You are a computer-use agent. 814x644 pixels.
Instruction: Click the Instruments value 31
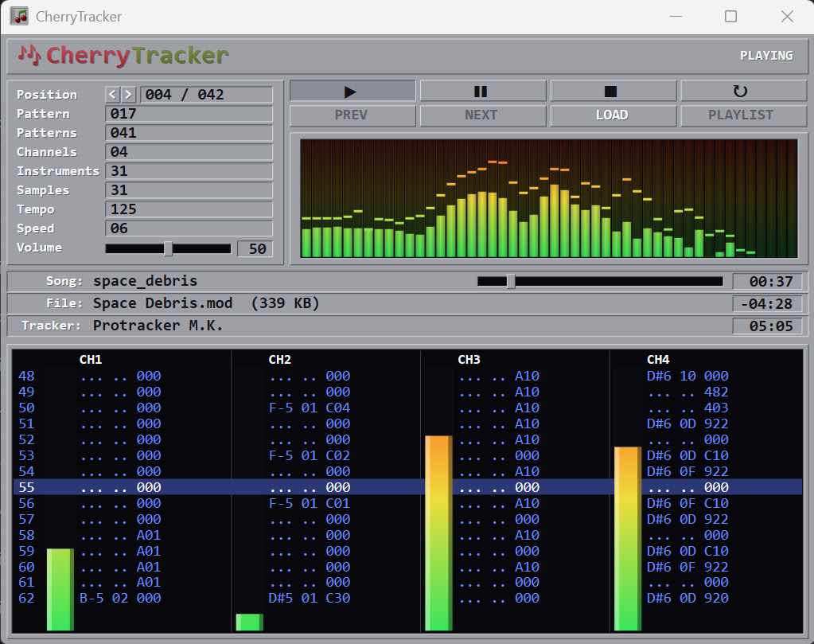(x=189, y=171)
